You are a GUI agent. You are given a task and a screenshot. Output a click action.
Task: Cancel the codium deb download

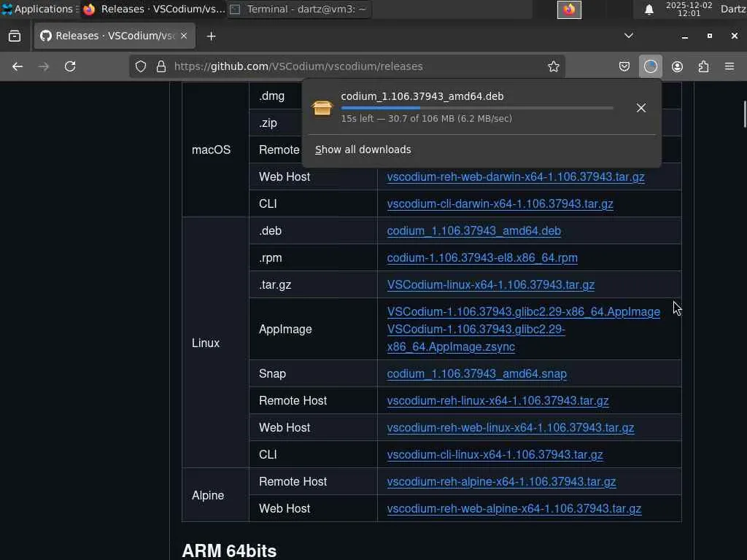[x=641, y=108]
